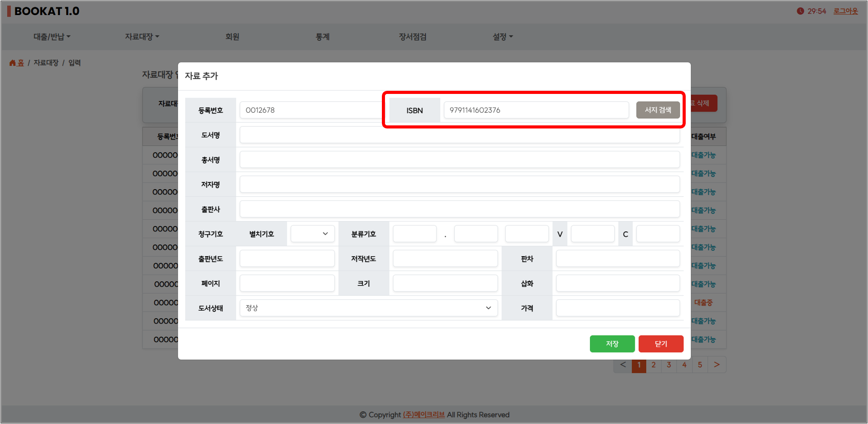This screenshot has width=868, height=424.
Task: Open the 대출/반납 menu
Action: coord(52,37)
